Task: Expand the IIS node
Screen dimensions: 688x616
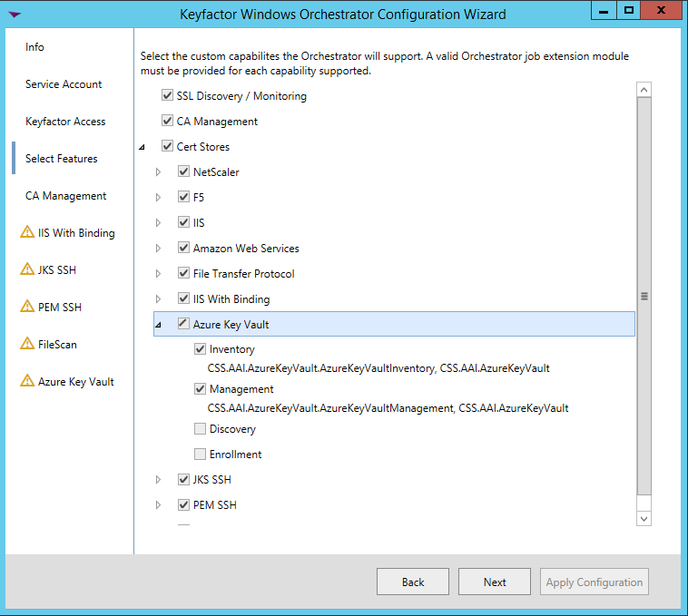Action: pos(159,223)
